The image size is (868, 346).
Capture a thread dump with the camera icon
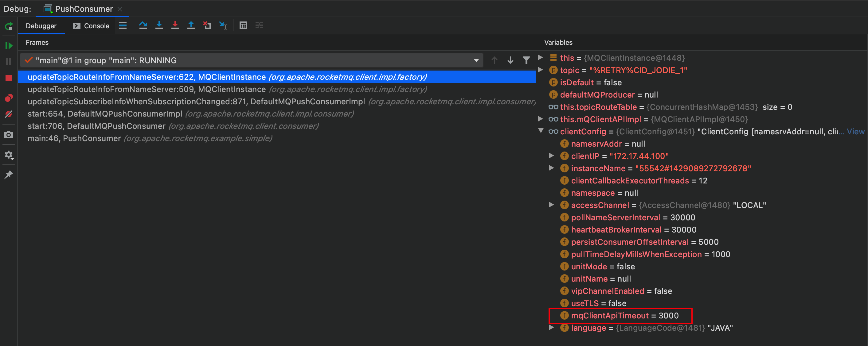8,134
